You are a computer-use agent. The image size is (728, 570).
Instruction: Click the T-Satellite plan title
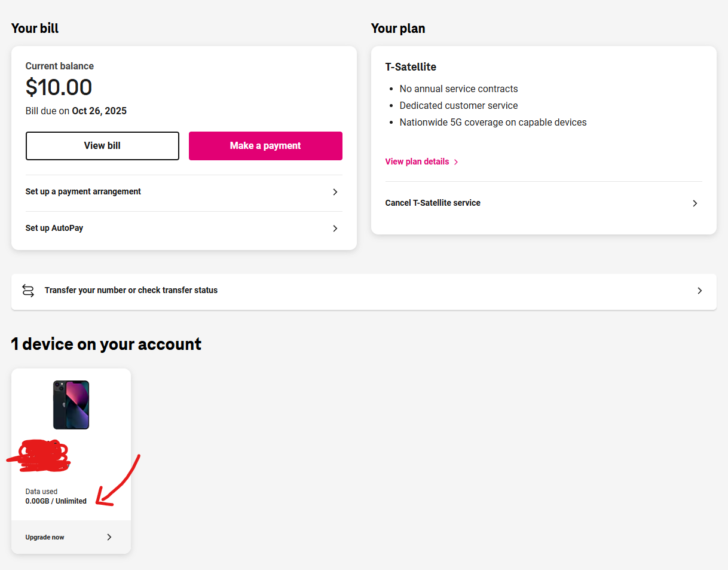(411, 67)
